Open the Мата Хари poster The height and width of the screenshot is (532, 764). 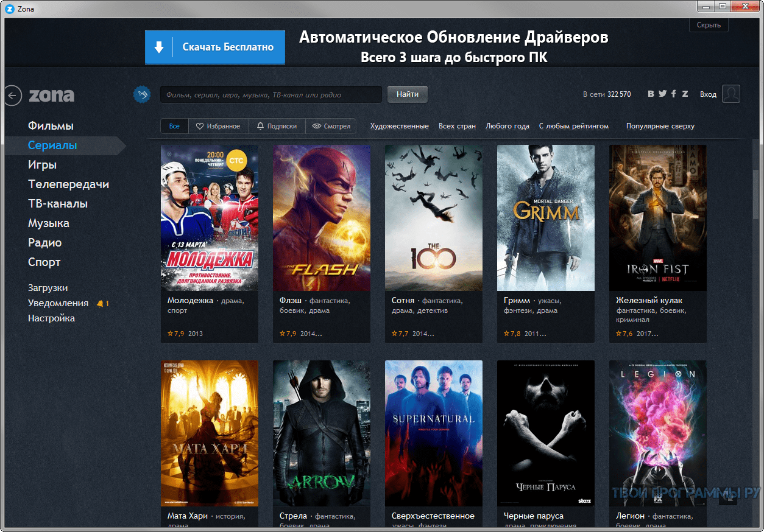pos(210,433)
